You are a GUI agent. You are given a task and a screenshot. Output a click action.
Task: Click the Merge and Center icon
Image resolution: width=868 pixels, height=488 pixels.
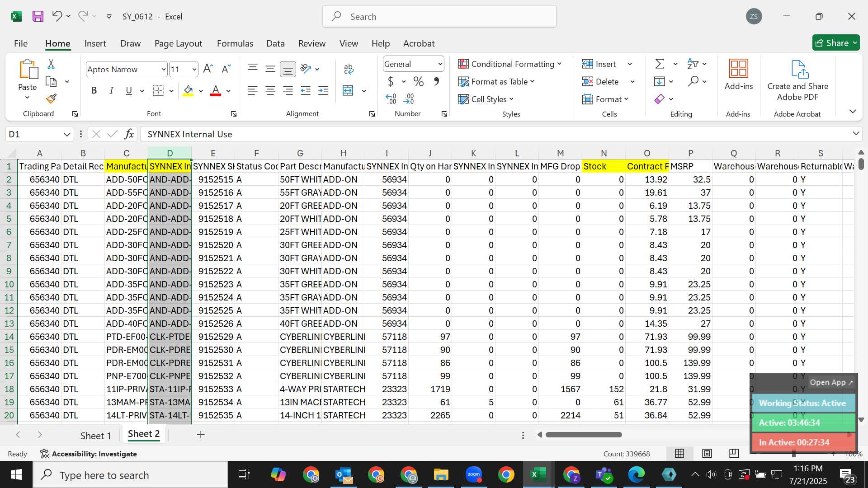coord(348,90)
